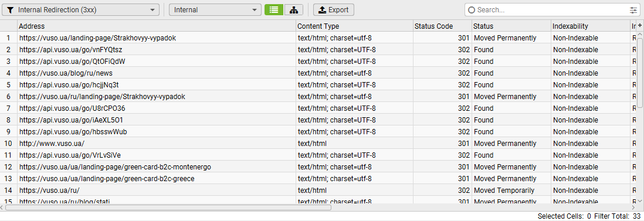Sort by Address column header
Image resolution: width=644 pixels, height=221 pixels.
tap(157, 26)
